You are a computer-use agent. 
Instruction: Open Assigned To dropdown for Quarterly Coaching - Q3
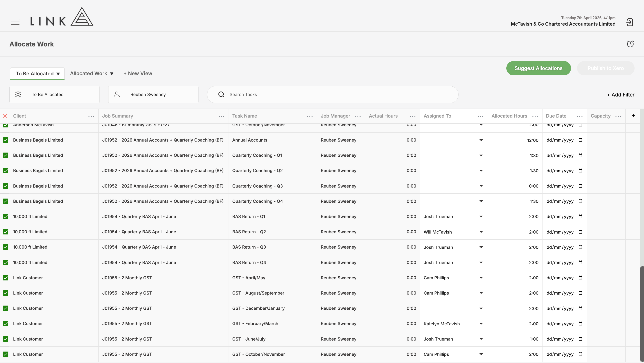[x=453, y=186]
